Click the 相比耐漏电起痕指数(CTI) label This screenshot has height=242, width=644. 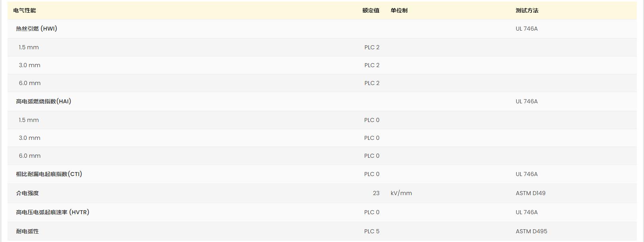pos(49,174)
